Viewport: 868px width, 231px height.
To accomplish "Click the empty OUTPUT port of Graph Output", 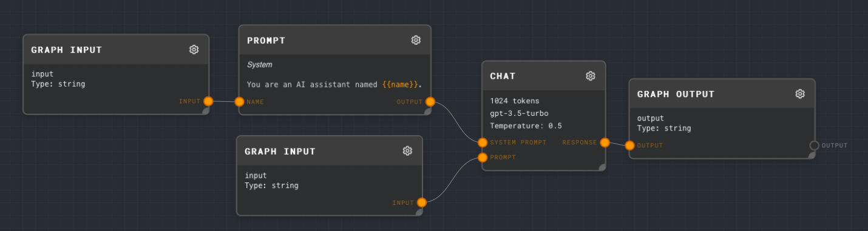I will [x=815, y=146].
